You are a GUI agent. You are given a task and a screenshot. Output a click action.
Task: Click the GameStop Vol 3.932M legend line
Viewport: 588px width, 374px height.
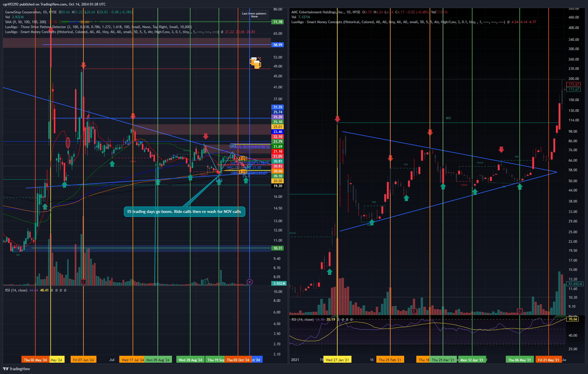pyautogui.click(x=14, y=17)
